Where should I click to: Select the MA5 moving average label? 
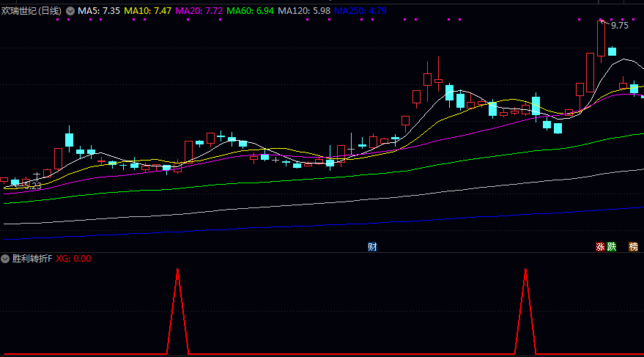coord(99,12)
